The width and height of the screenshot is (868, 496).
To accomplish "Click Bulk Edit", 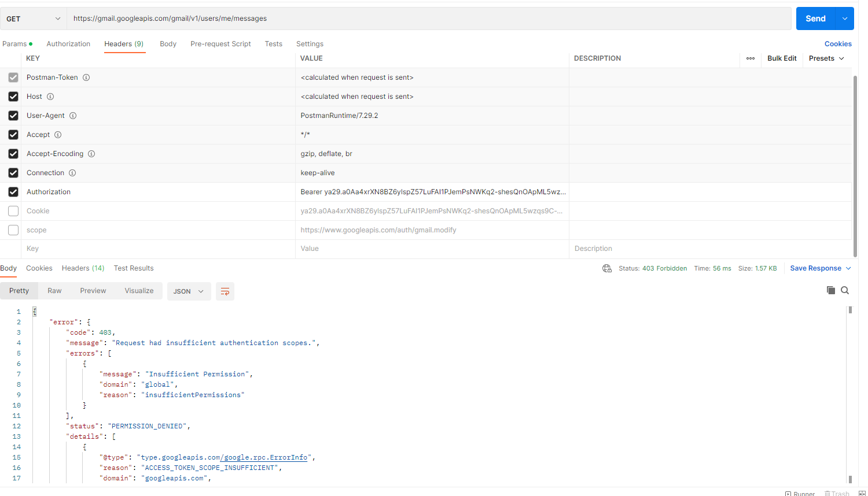I will (782, 58).
